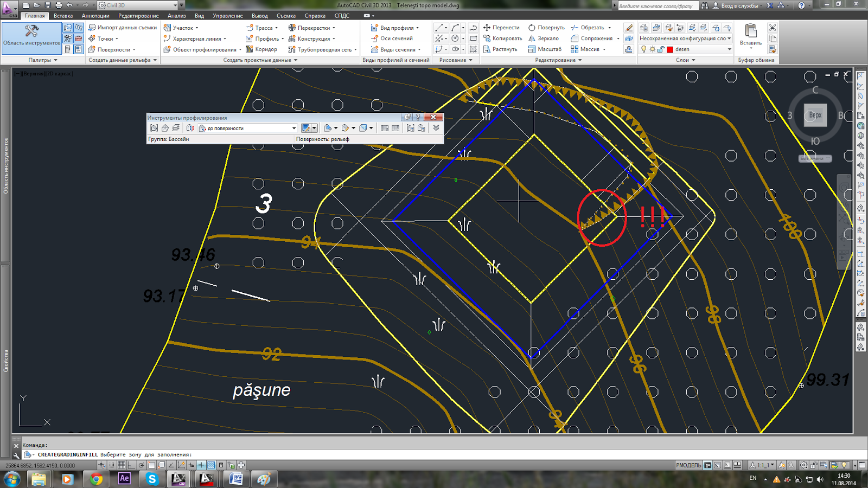Screen dimensions: 868x488
Task: Open After Effects from the taskbar
Action: (124, 479)
